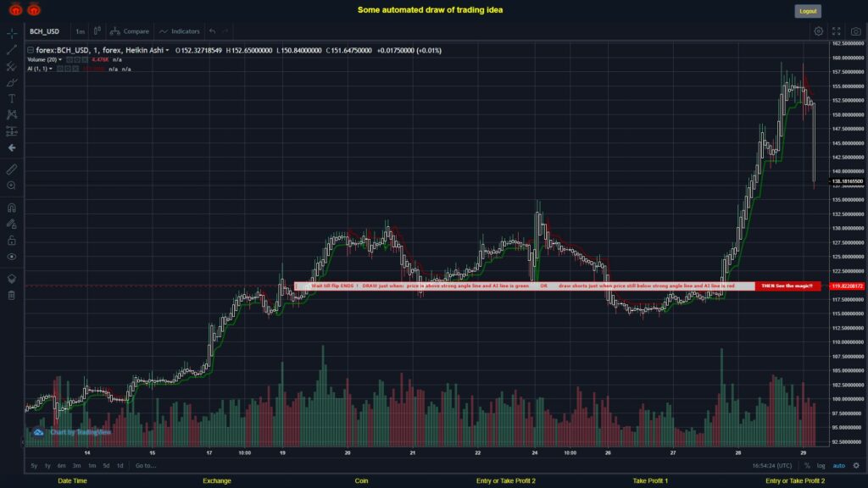Open the chart patterns tool
The width and height of the screenshot is (868, 488).
click(12, 114)
